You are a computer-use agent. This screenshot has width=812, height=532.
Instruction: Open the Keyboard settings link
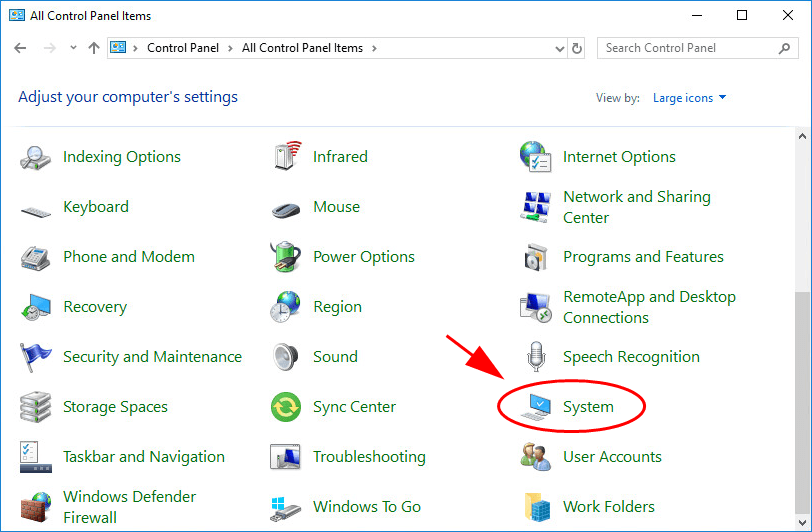(96, 207)
